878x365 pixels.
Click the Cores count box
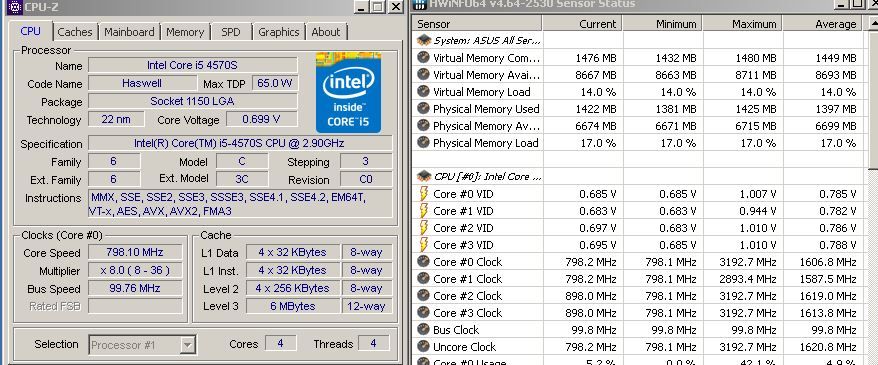click(281, 343)
